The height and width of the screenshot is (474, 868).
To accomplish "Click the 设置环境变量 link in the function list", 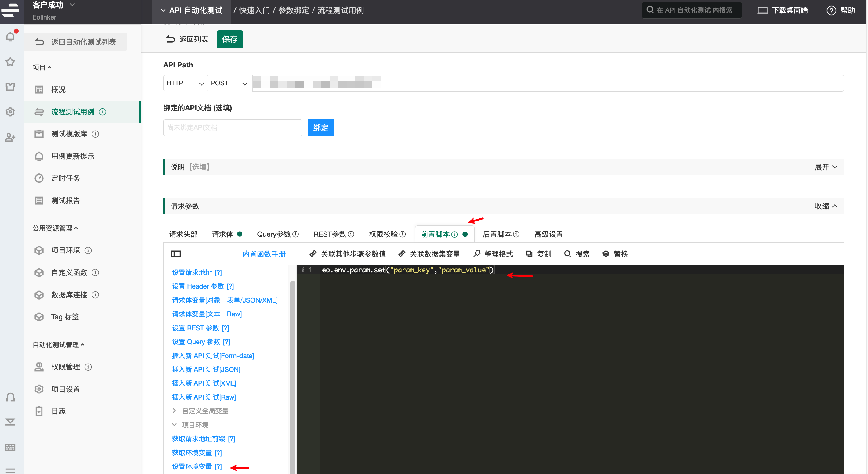I will [192, 466].
